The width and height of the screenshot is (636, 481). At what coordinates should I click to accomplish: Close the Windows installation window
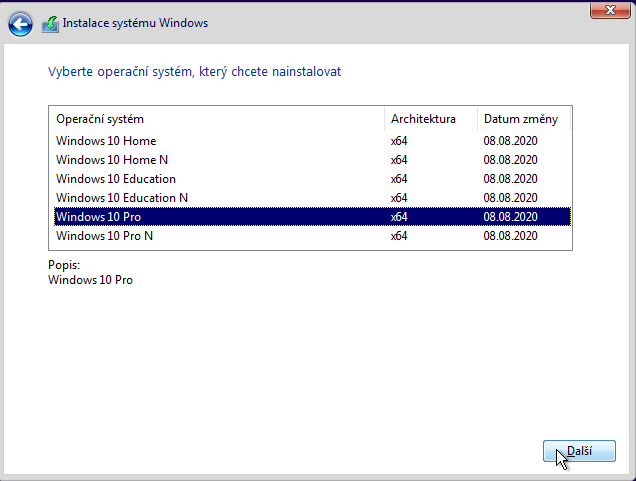[609, 10]
